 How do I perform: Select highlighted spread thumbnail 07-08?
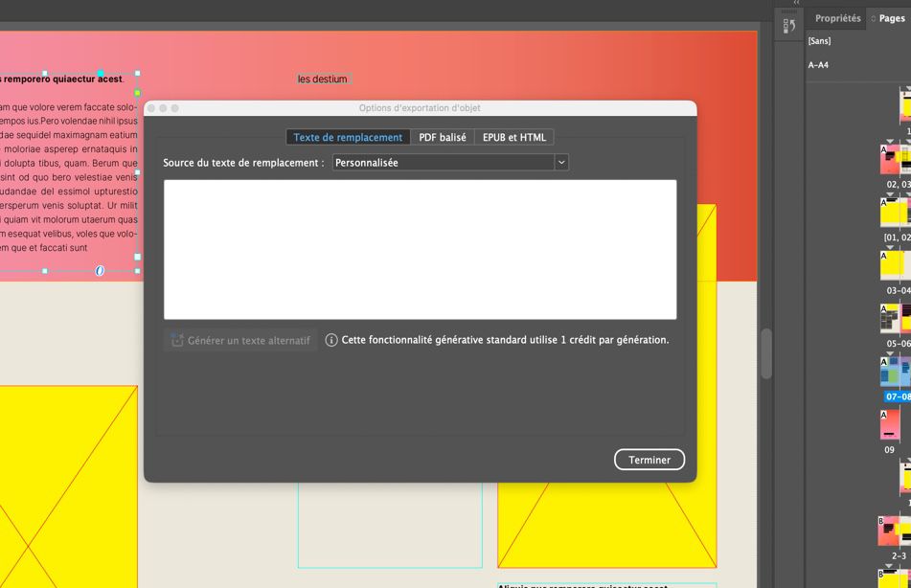pyautogui.click(x=896, y=372)
